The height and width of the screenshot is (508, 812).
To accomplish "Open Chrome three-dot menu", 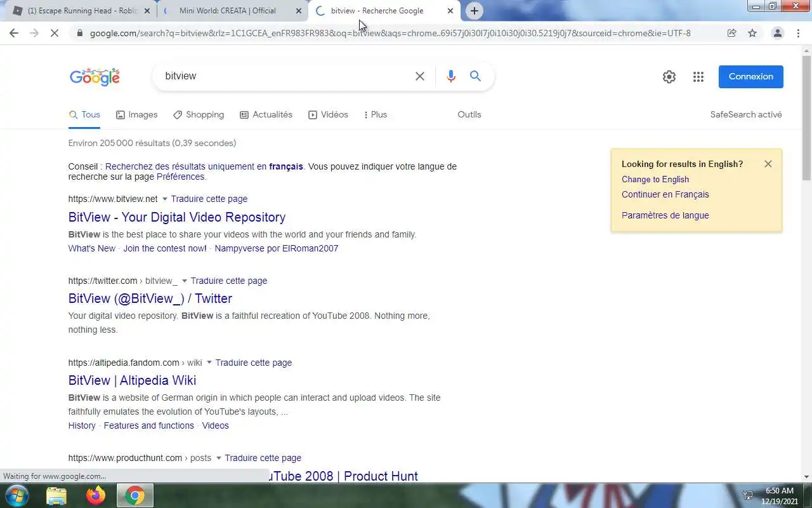I will (x=798, y=33).
